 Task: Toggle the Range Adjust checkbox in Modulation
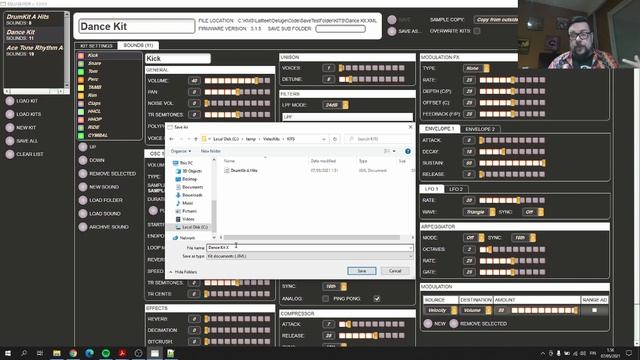pos(594,311)
